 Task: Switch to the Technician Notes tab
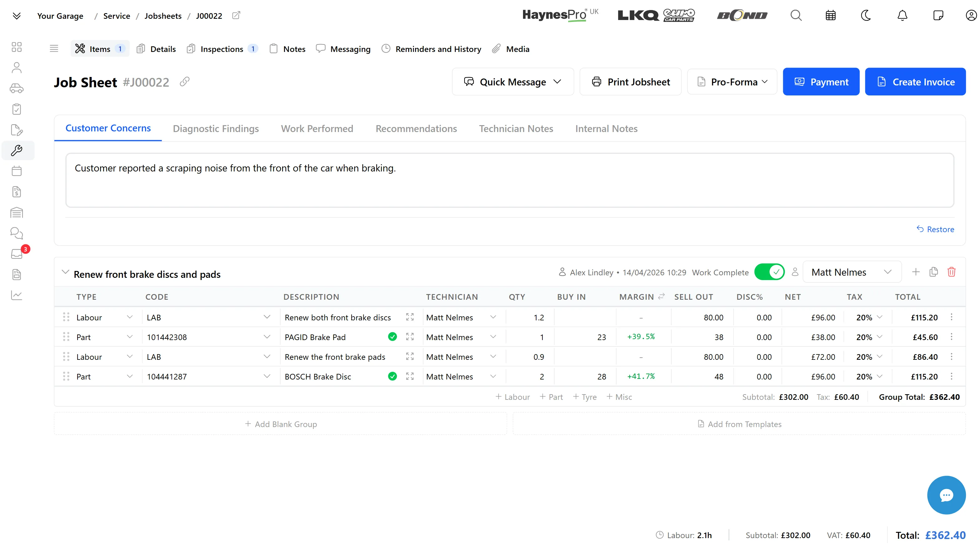pyautogui.click(x=516, y=129)
